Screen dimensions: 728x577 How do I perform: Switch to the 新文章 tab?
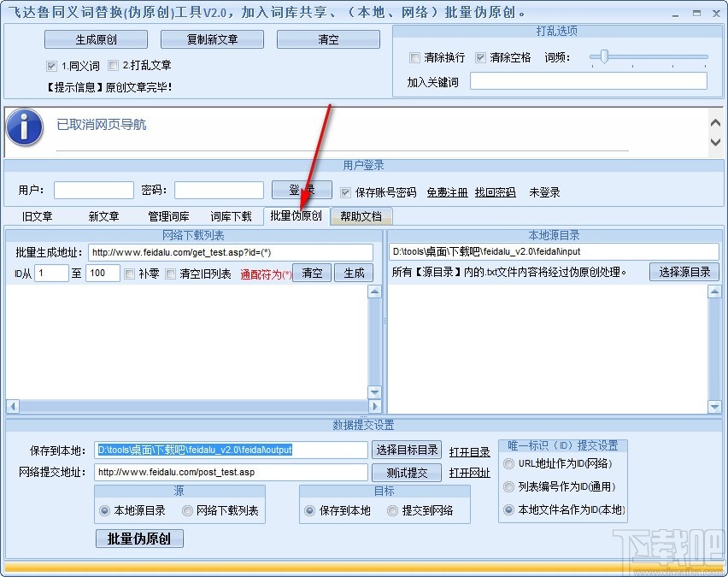pos(103,216)
